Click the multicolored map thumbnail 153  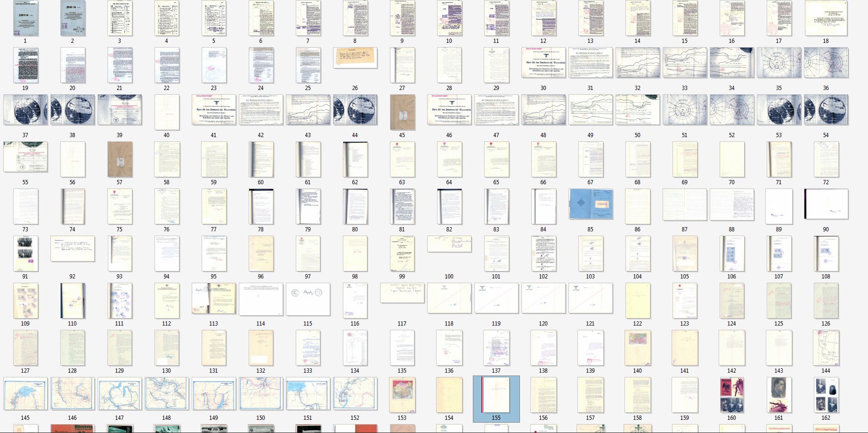pos(402,395)
